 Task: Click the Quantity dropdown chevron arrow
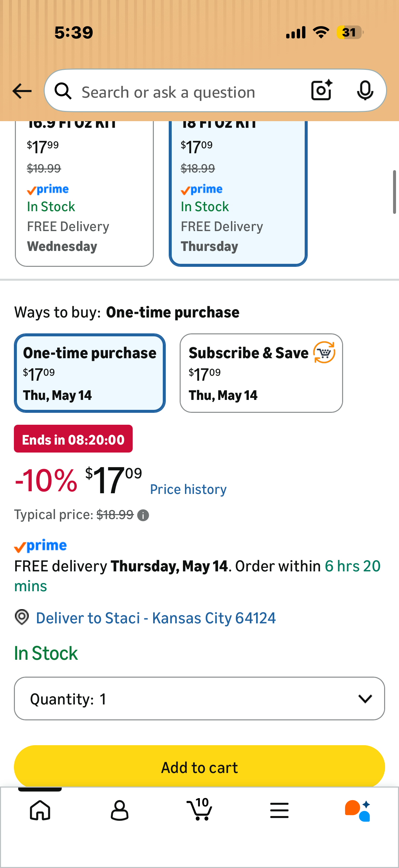click(x=365, y=699)
